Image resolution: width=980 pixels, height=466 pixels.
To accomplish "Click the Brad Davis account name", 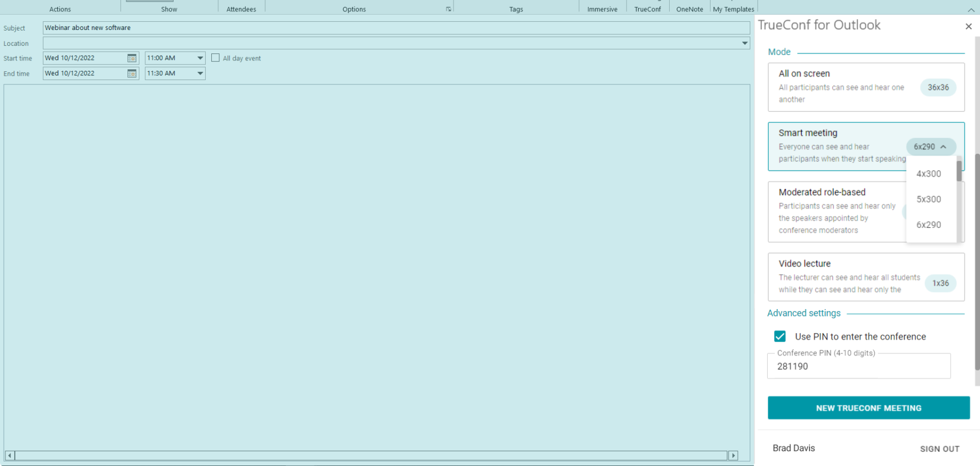I will [794, 448].
